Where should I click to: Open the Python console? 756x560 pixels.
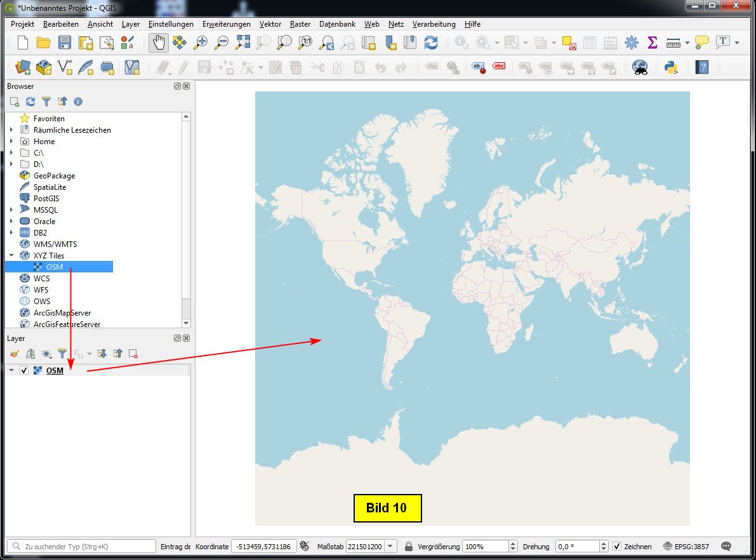coord(672,67)
